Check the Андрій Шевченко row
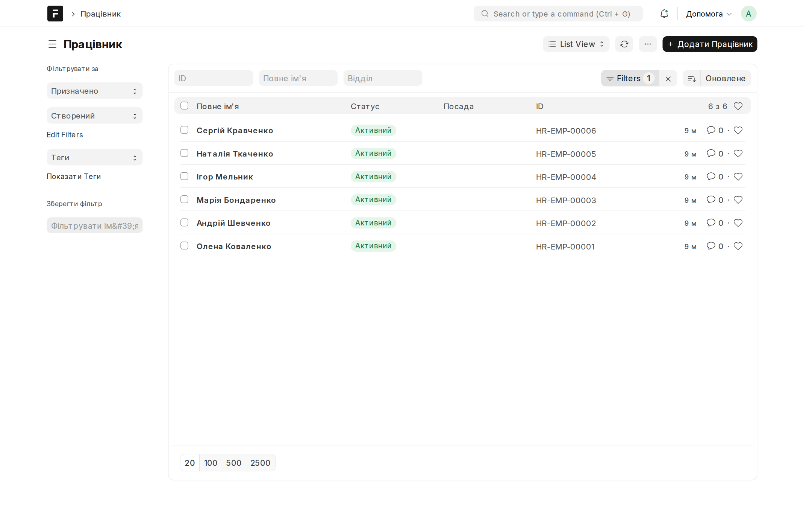The width and height of the screenshot is (812, 508). pyautogui.click(x=184, y=222)
